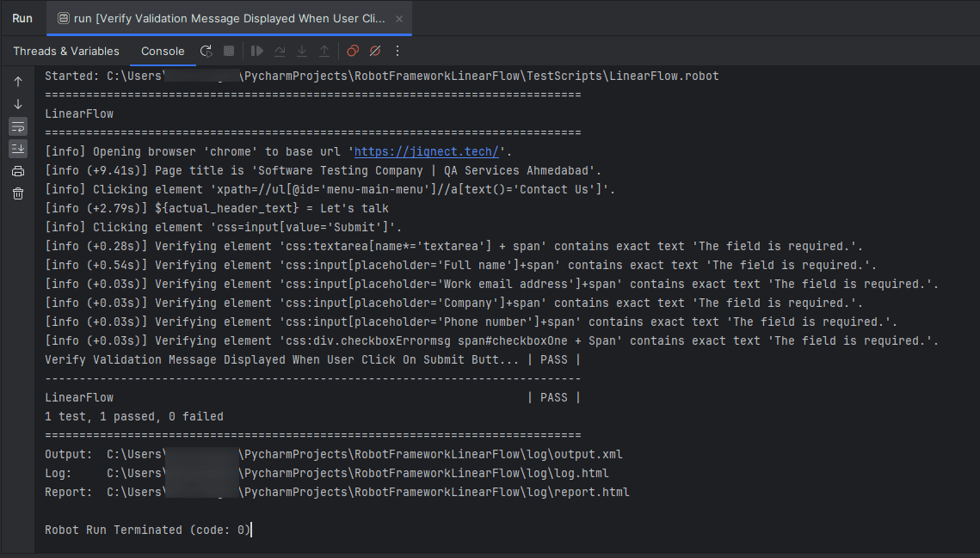Click the Resume Program icon
This screenshot has width=980, height=558.
(x=257, y=52)
